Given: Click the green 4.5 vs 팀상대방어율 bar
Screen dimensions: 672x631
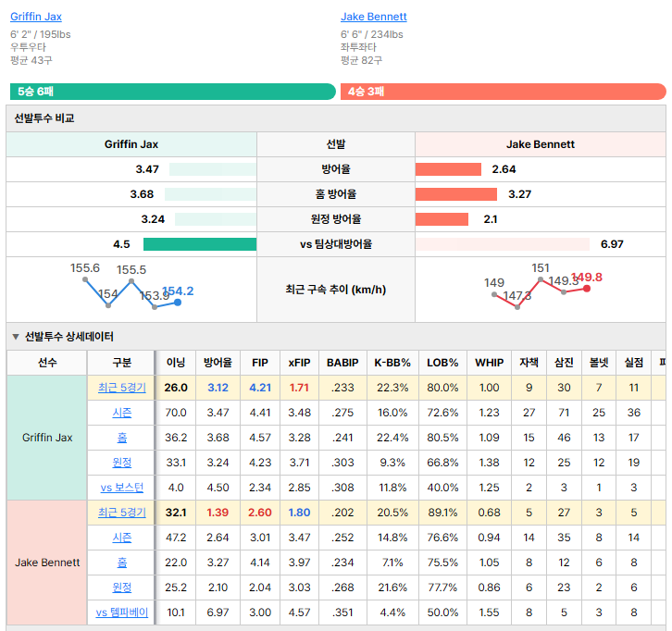Looking at the screenshot, I should [200, 244].
